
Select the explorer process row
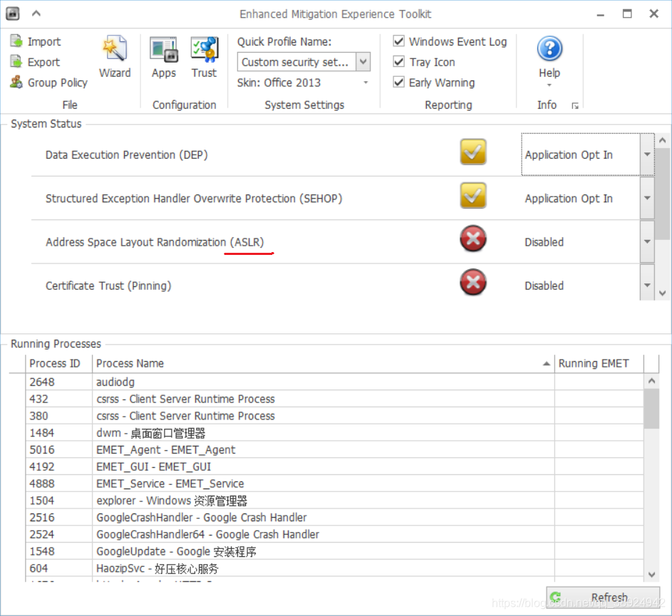[334, 501]
